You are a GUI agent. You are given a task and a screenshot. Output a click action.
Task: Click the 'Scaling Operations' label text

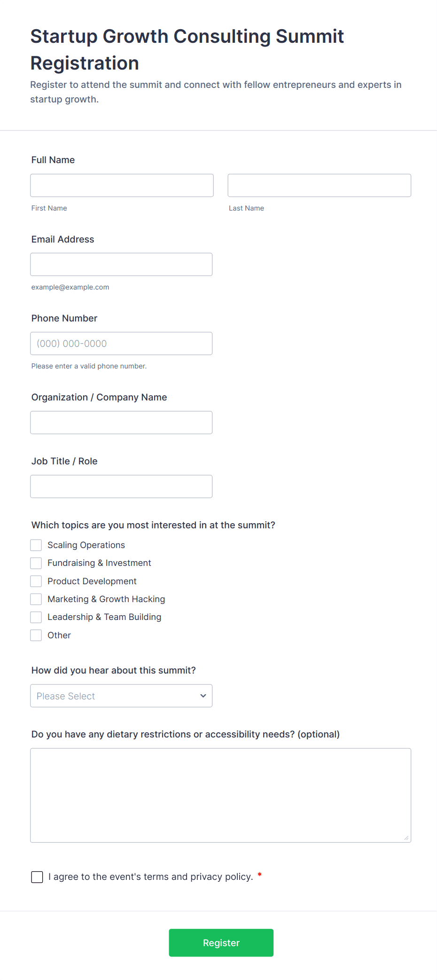(x=86, y=545)
